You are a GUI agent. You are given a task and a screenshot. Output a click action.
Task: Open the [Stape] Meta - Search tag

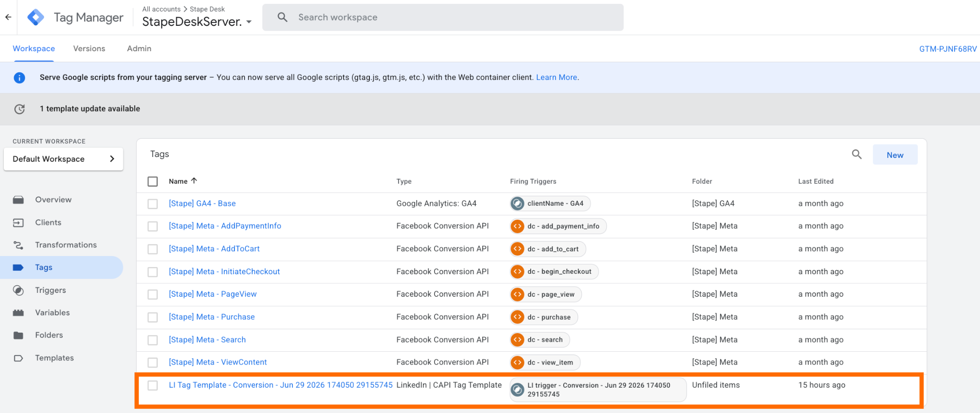207,340
